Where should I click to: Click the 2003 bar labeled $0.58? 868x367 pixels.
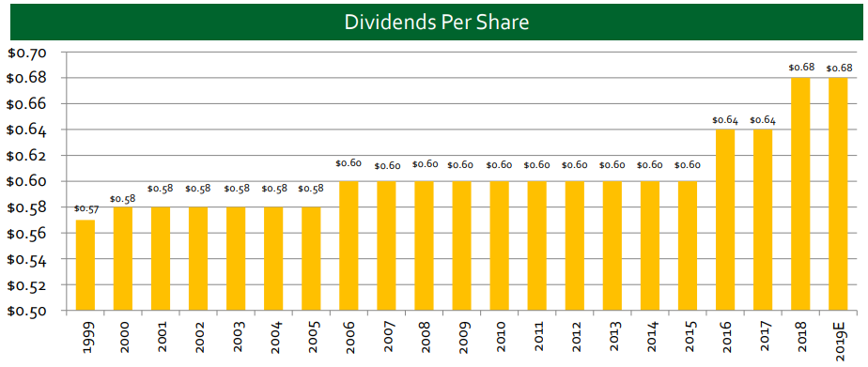click(236, 259)
